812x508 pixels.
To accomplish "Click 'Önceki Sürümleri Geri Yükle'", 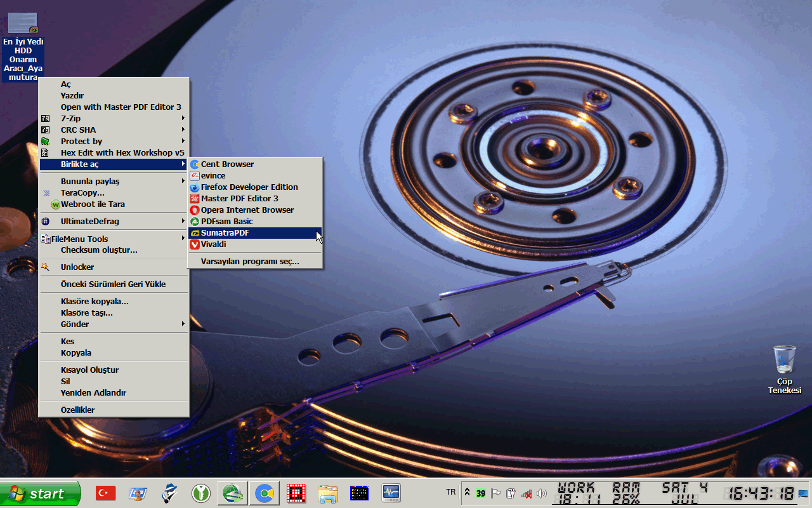I will [114, 284].
